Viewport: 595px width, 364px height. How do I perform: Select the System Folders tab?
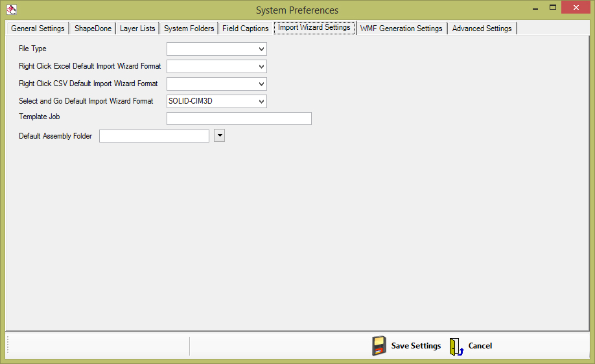click(x=189, y=28)
